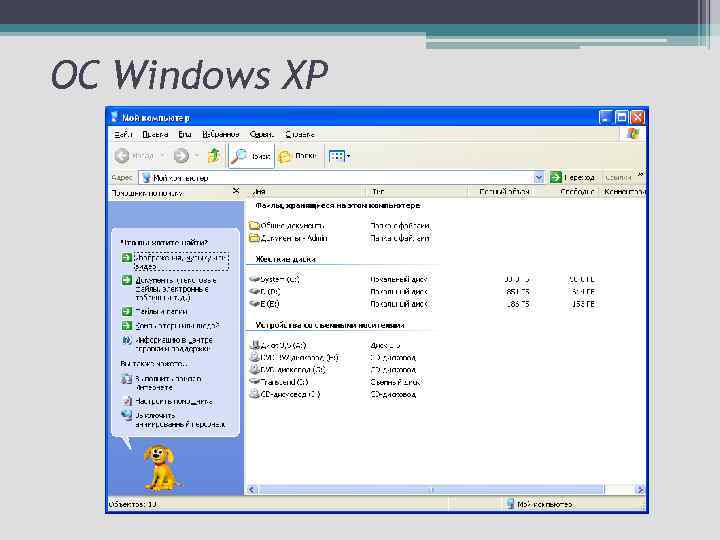Select the D (D:) drive icon
This screenshot has height=540, width=720.
pos(254,291)
